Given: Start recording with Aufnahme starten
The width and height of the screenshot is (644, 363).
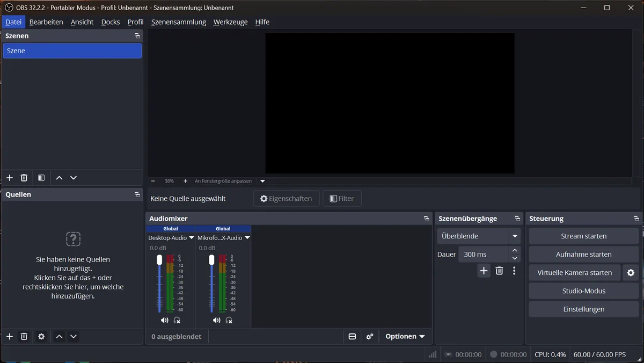Looking at the screenshot, I should tap(584, 255).
